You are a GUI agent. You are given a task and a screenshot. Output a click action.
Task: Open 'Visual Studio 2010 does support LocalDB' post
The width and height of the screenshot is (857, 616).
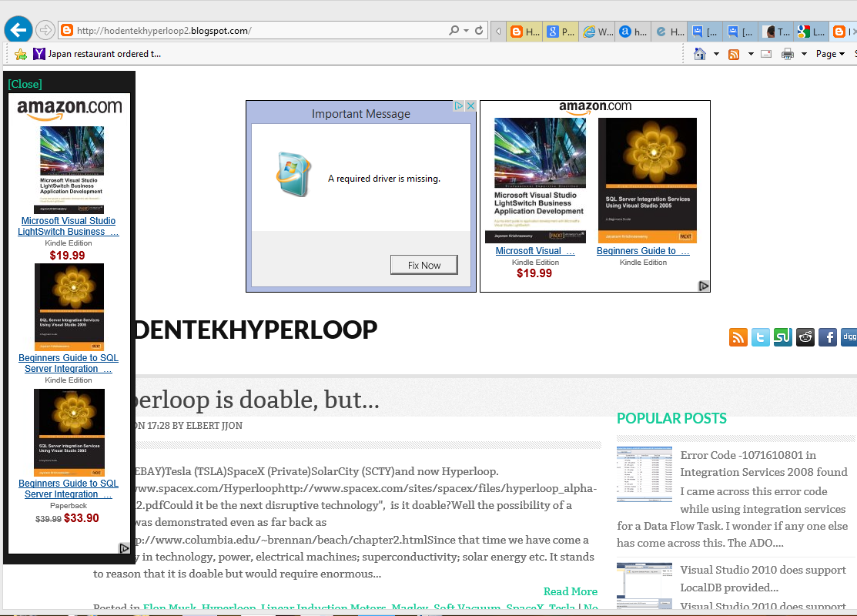pyautogui.click(x=763, y=578)
